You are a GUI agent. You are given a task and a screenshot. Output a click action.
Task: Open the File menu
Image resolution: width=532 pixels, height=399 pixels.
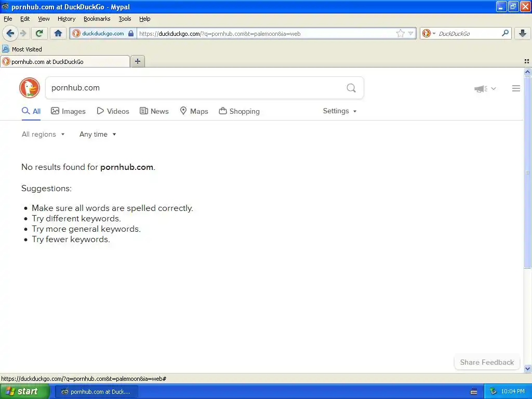point(8,19)
